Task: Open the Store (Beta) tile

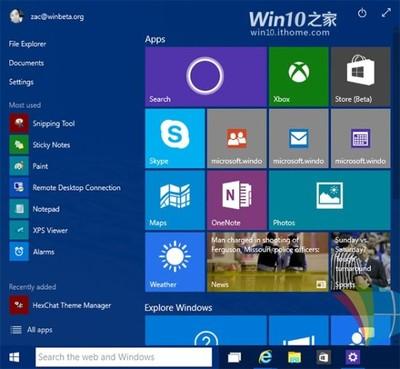Action: (x=361, y=77)
